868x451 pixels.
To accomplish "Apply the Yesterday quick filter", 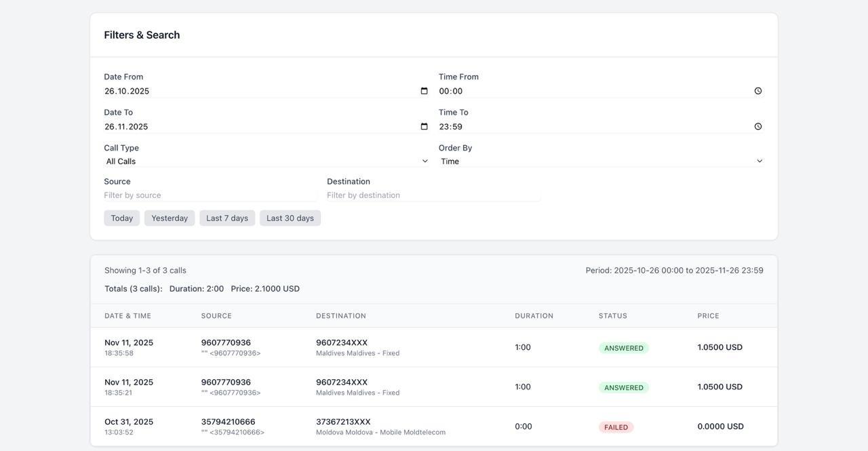I will coord(170,218).
